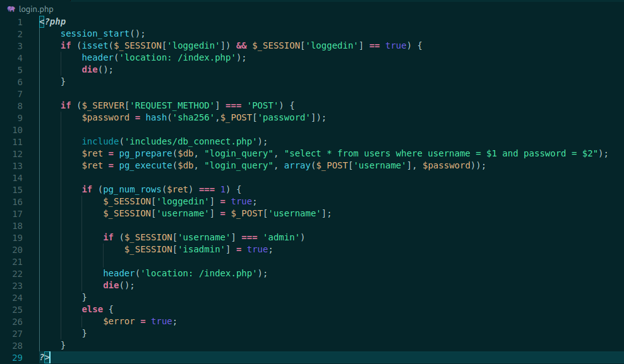Click 'REQUEST_METHOD' string
The height and width of the screenshot is (364, 624).
click(172, 106)
